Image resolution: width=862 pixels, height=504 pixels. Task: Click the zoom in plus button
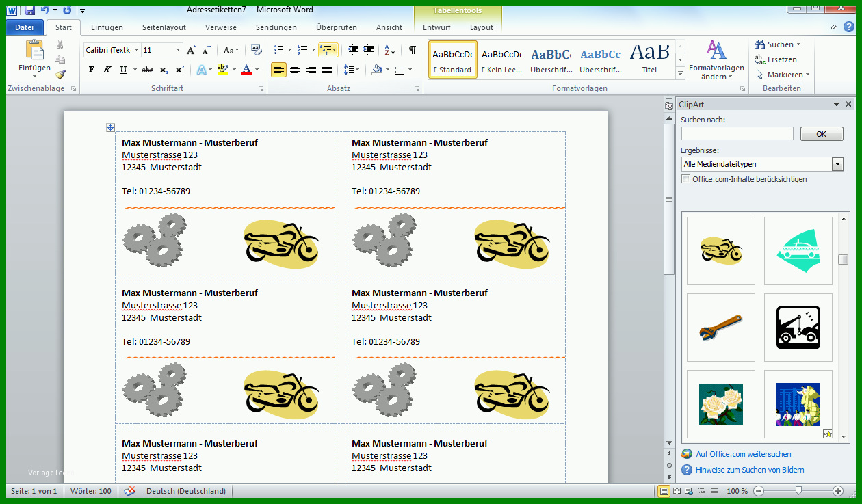tap(838, 491)
